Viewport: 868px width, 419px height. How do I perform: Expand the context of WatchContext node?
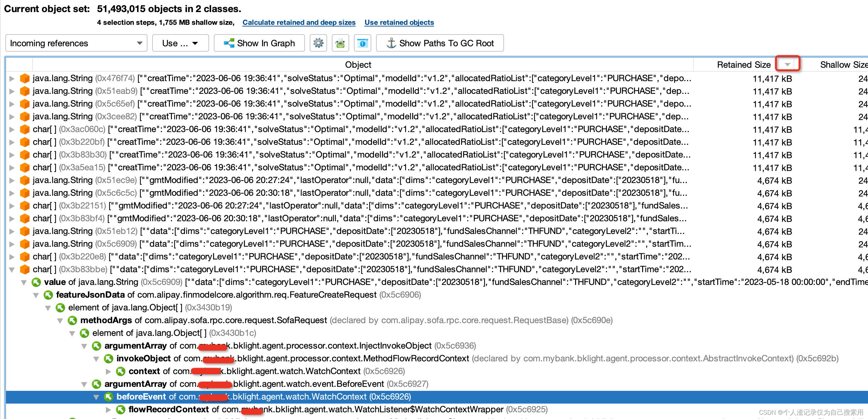click(x=109, y=371)
